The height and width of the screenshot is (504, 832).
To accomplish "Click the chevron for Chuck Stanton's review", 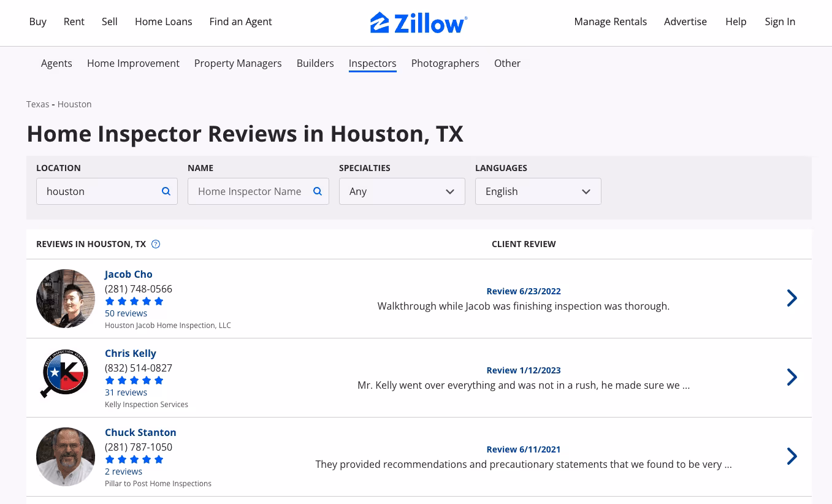I will 792,457.
